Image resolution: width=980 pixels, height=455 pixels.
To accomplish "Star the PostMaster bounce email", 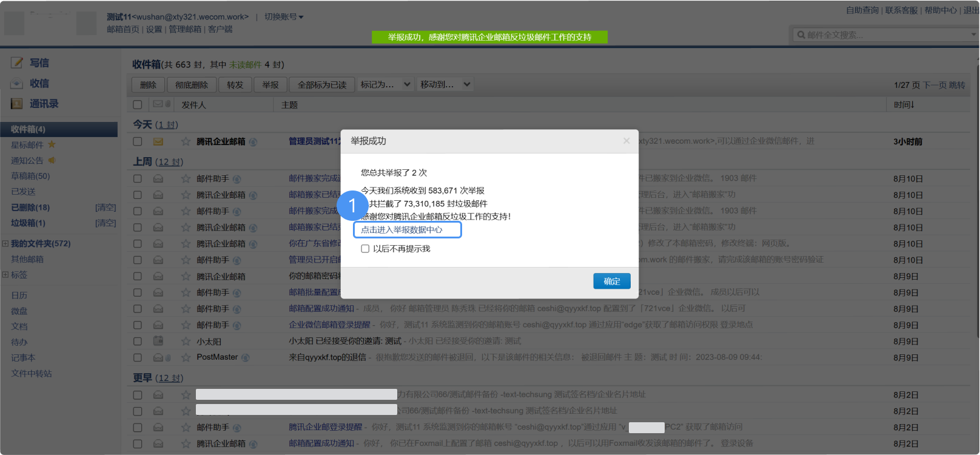I will tap(186, 357).
